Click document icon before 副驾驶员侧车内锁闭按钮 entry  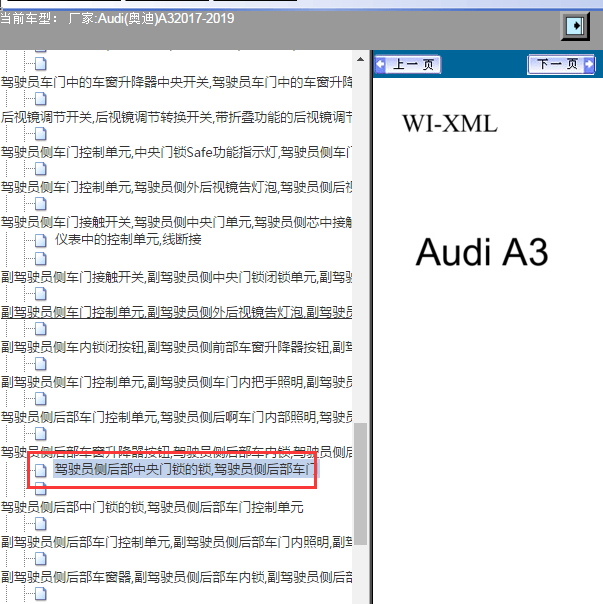(40, 329)
